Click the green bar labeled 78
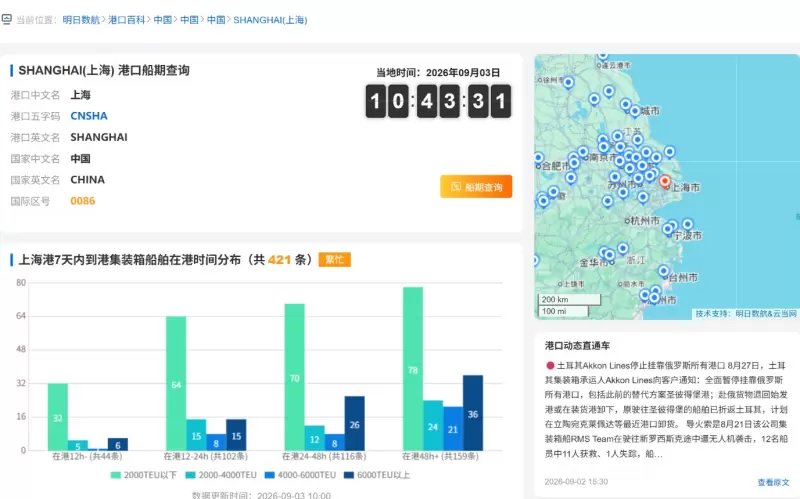 coord(413,368)
